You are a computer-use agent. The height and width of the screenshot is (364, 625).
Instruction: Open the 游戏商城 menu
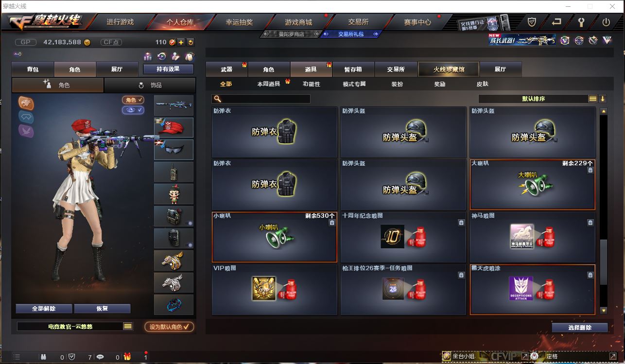[298, 22]
